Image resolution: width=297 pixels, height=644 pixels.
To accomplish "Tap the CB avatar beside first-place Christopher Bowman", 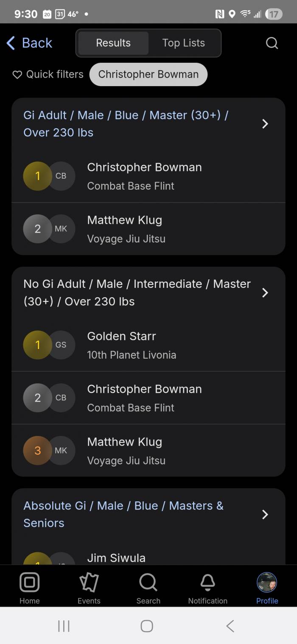I will pyautogui.click(x=61, y=176).
